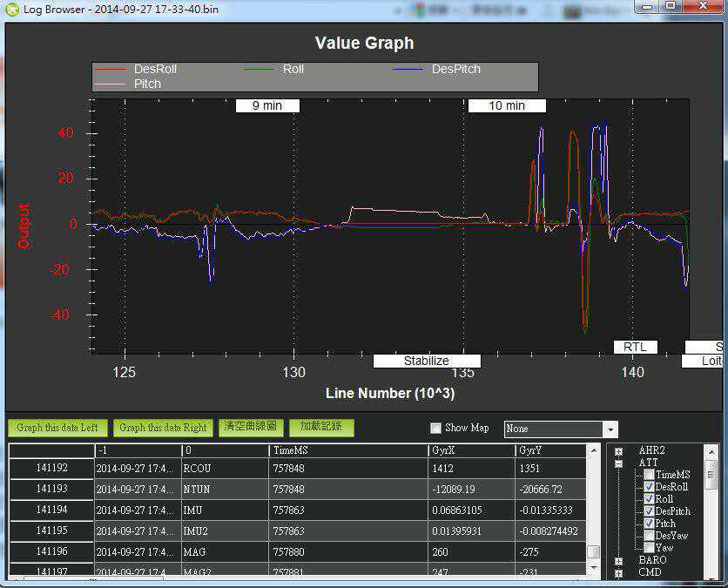Expand the BARO tree node

click(618, 561)
